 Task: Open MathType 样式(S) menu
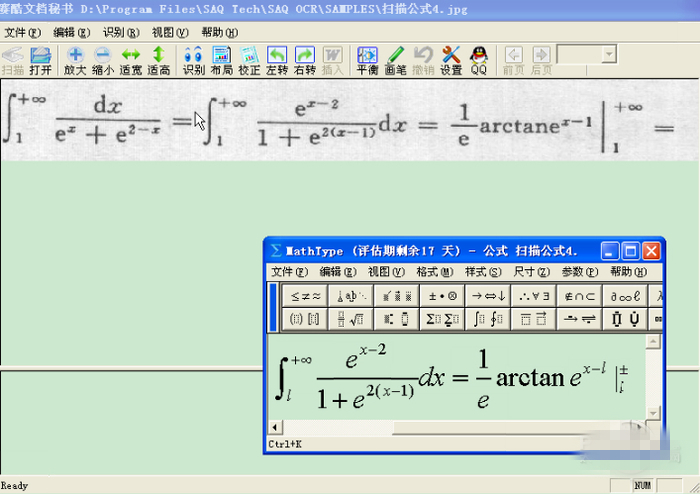click(x=482, y=272)
